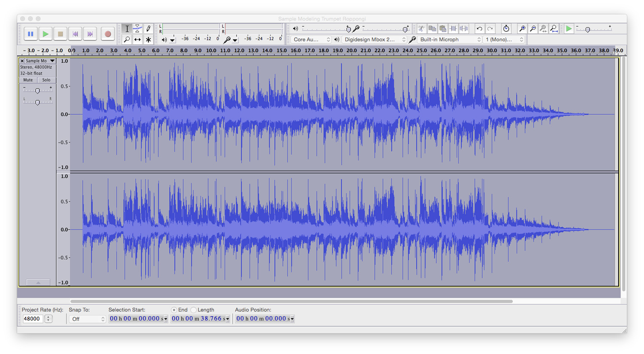The image size is (644, 354).
Task: Click the Undo icon
Action: [480, 28]
